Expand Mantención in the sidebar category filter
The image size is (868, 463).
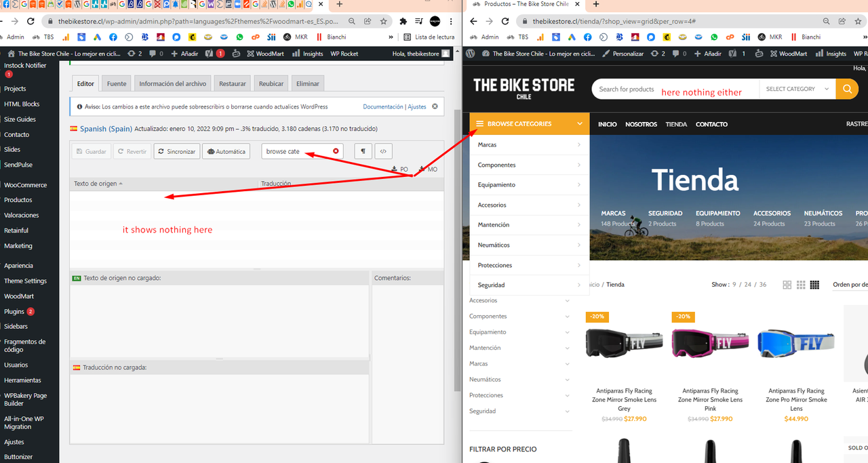(x=568, y=348)
